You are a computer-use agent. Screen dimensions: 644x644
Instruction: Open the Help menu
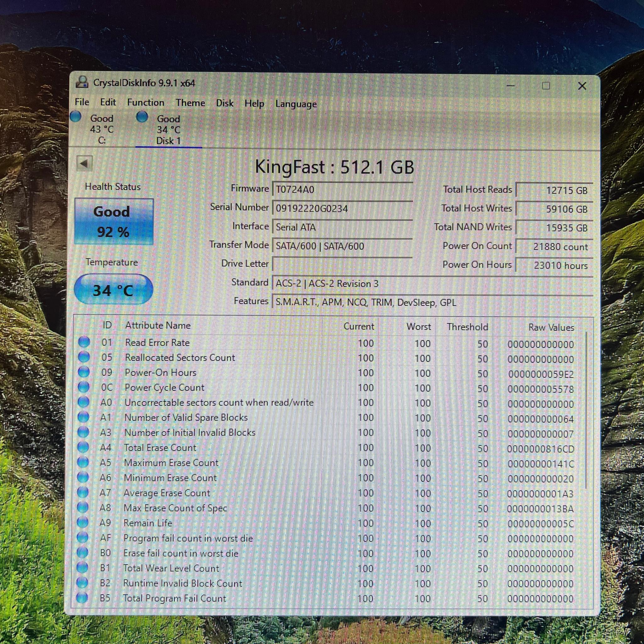tap(254, 103)
